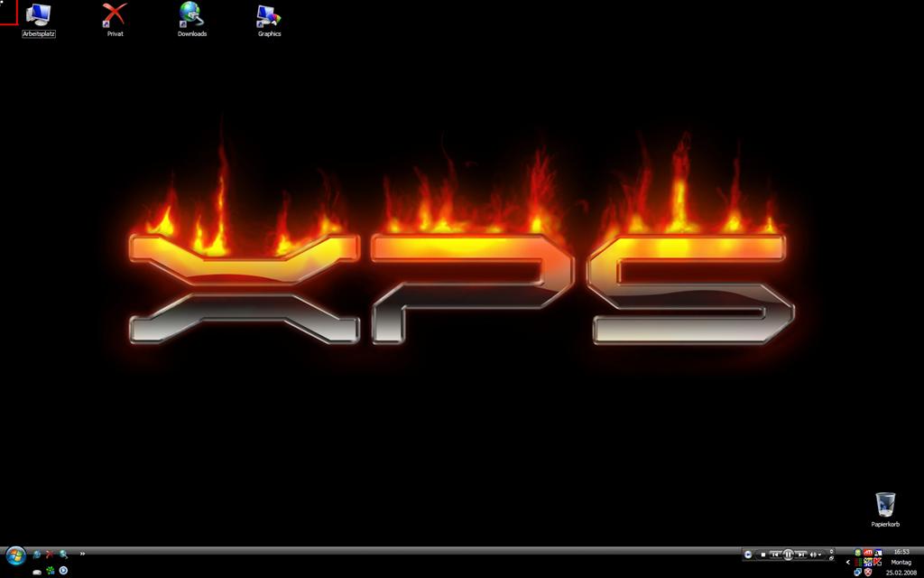Viewport: 924px width, 578px height.
Task: Expand hidden system tray icons arrow
Action: coord(848,563)
